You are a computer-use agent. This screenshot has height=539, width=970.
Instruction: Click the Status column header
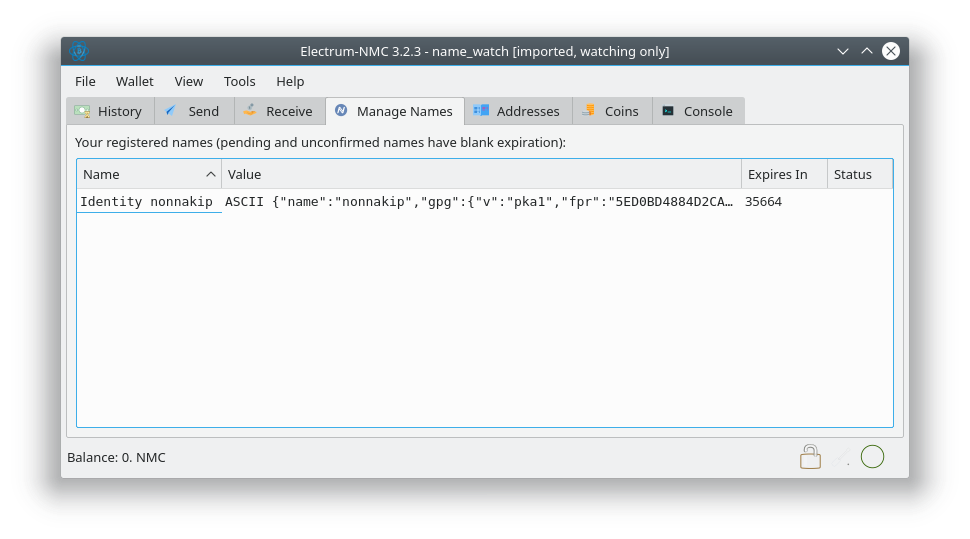(860, 175)
